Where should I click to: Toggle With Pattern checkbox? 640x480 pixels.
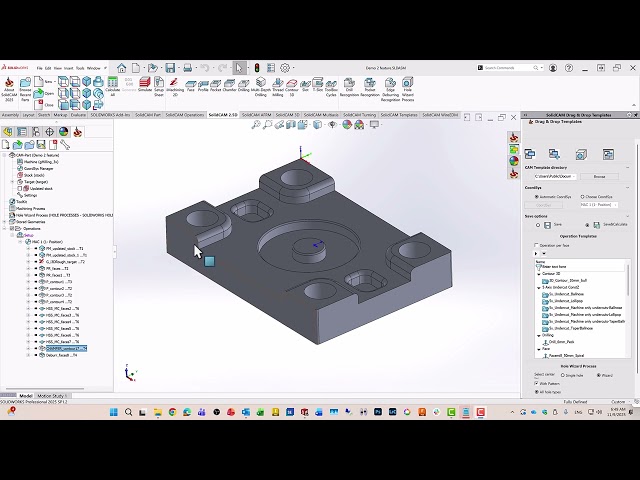click(x=536, y=384)
